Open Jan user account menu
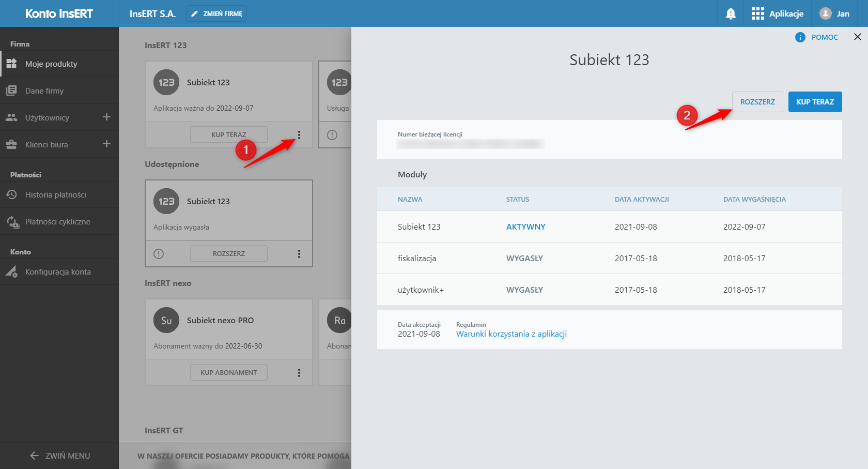The height and width of the screenshot is (469, 868). coord(834,13)
